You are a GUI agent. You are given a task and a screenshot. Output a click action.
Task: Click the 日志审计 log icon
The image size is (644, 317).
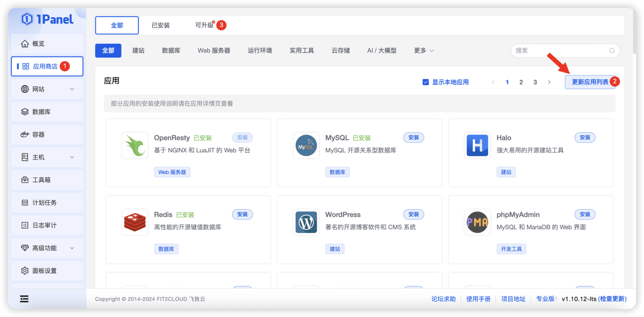25,225
